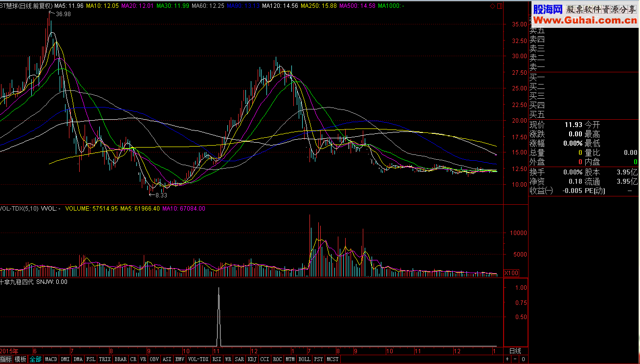Switch to the BOLL indicator tab
Image resolution: width=640 pixels, height=364 pixels.
[304, 359]
